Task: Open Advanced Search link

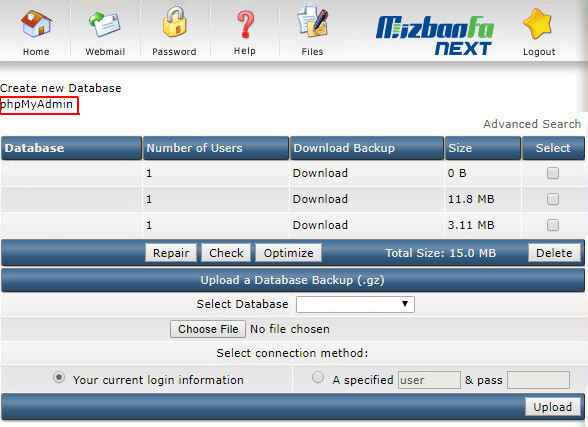Action: pos(532,124)
